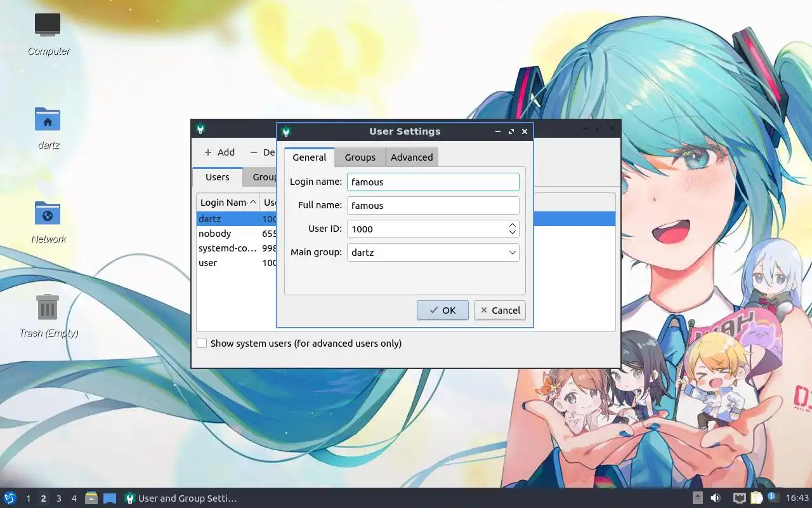812x508 pixels.
Task: Sort by Login Name column header
Action: pyautogui.click(x=228, y=202)
